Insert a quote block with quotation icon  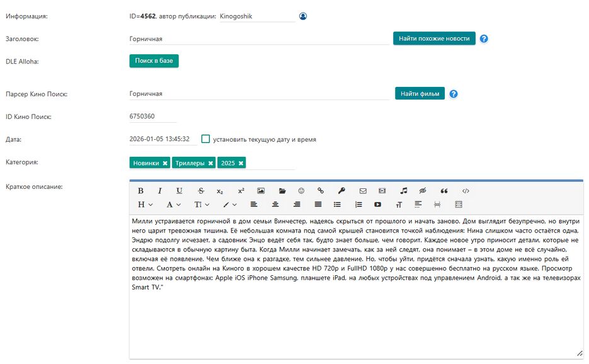coord(444,191)
